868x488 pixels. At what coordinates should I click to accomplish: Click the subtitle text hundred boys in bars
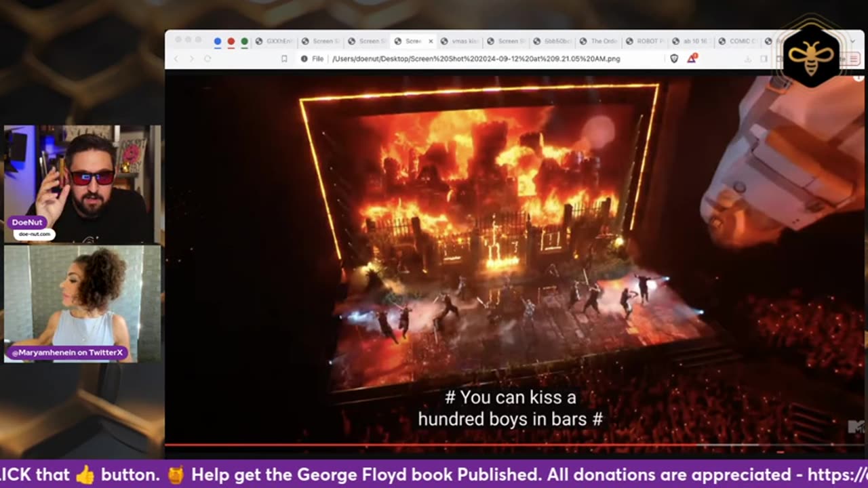point(509,420)
